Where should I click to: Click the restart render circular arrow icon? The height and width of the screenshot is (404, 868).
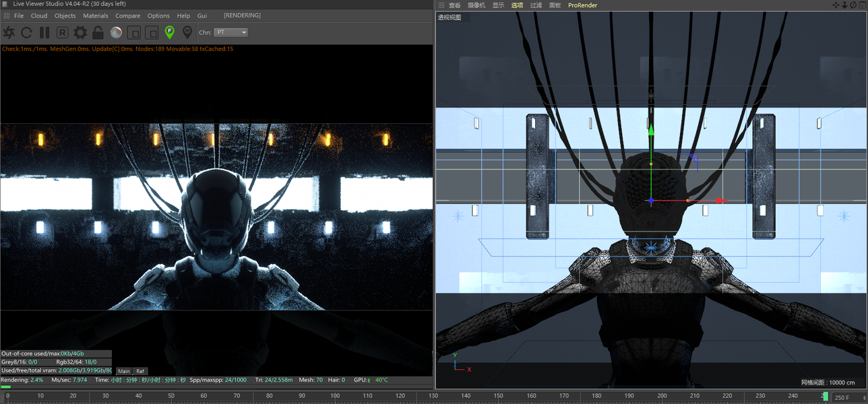pos(27,32)
